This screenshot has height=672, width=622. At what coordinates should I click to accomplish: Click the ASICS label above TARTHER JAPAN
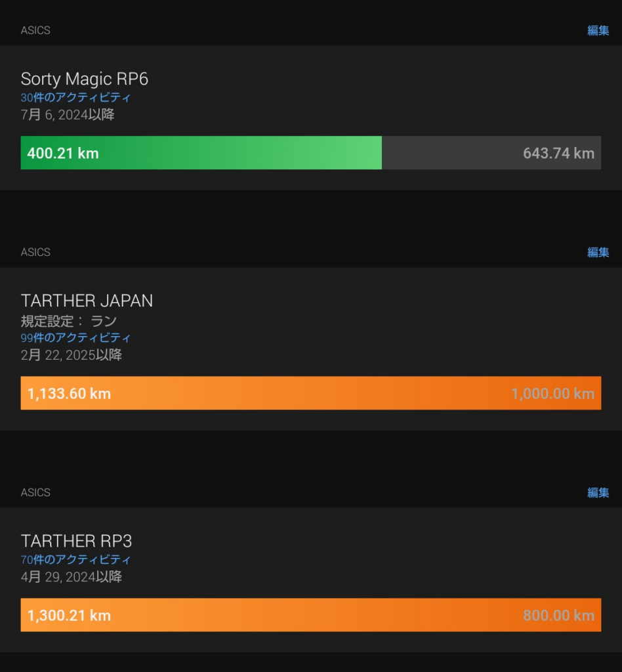tap(35, 252)
